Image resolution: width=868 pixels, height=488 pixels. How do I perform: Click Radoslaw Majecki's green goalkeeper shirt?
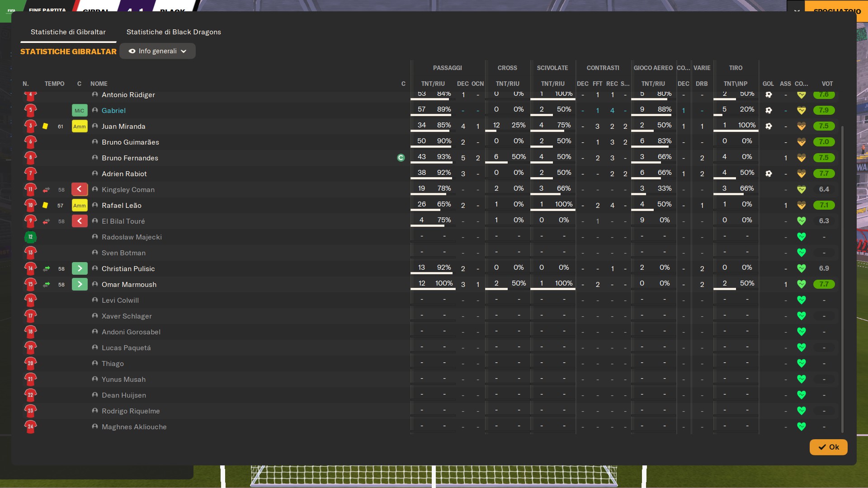[x=30, y=237]
